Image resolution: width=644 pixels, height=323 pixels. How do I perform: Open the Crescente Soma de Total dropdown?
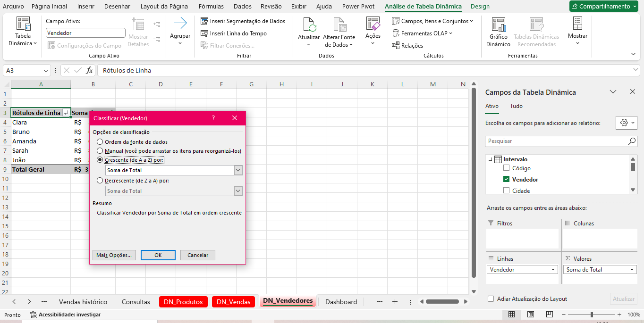pyautogui.click(x=238, y=170)
